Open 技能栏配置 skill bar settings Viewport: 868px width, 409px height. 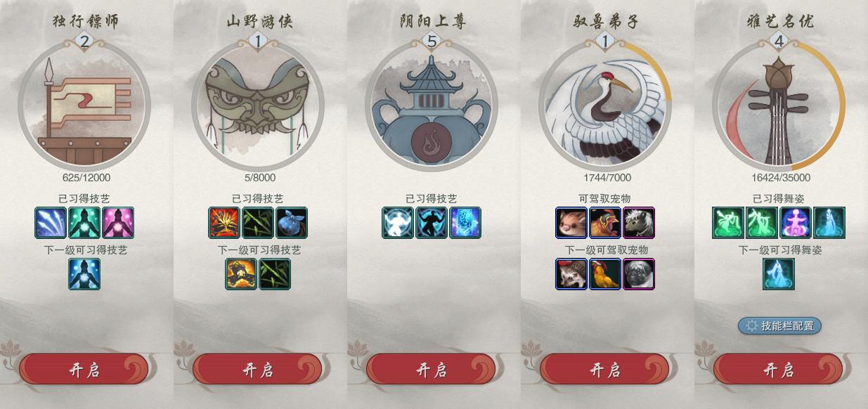779,325
